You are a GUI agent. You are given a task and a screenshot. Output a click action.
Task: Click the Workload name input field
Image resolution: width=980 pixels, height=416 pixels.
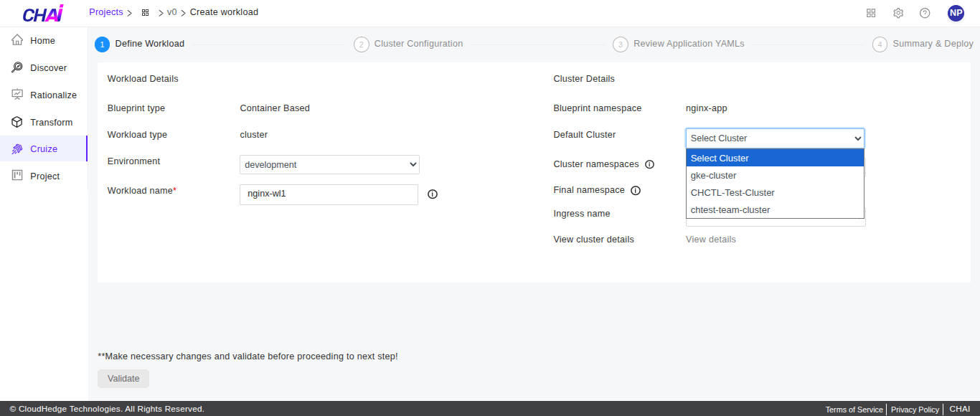(329, 194)
